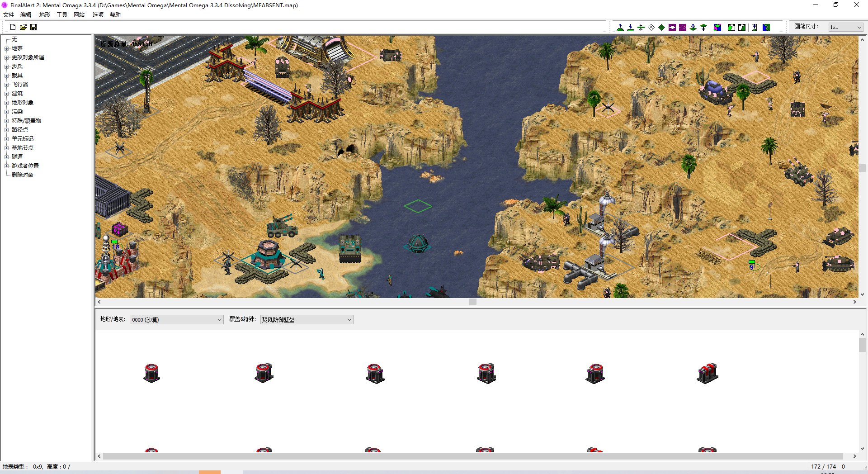Expand the 特殊/覆盖物 tree node

point(7,121)
